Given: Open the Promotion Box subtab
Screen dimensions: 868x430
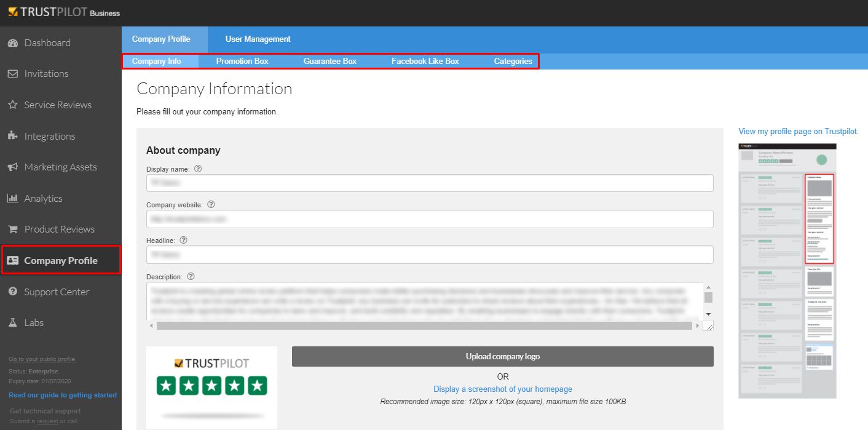Looking at the screenshot, I should tap(242, 61).
